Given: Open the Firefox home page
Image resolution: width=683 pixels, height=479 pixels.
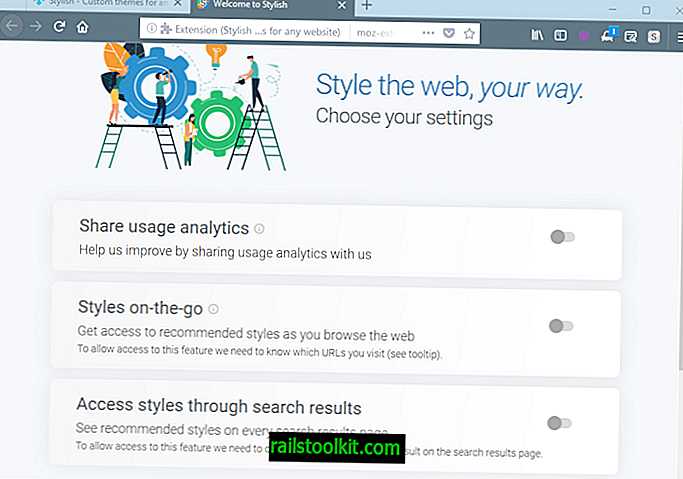Looking at the screenshot, I should pos(82,27).
